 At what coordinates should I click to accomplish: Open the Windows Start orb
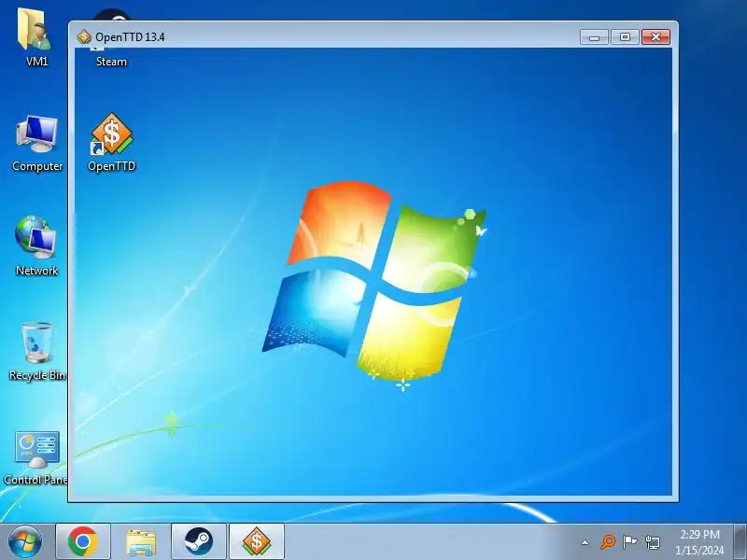(x=25, y=541)
